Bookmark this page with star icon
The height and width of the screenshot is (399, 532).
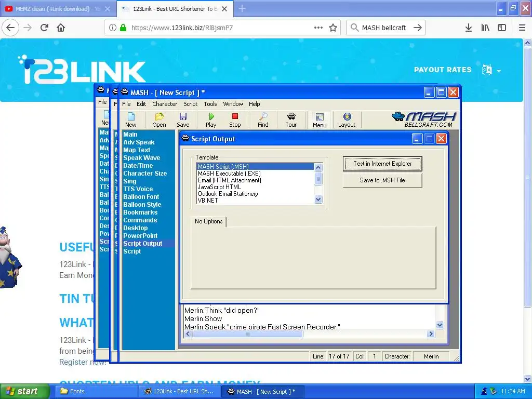pos(333,28)
